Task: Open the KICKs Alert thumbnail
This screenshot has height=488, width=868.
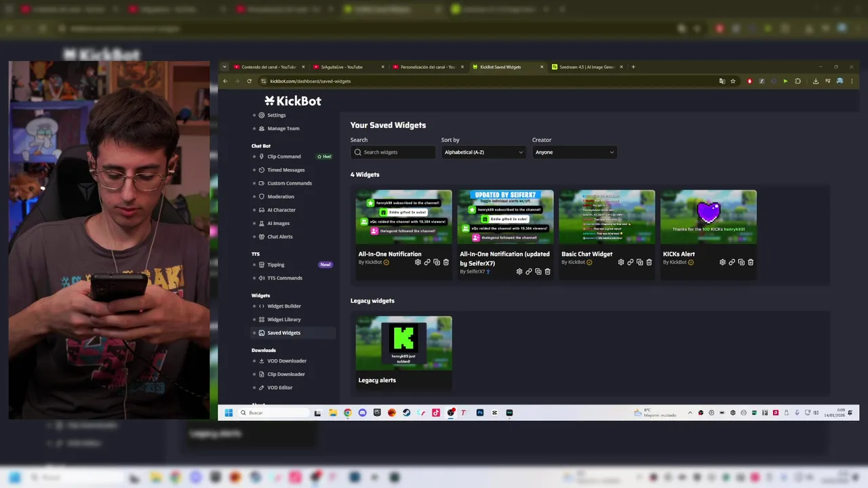Action: click(x=709, y=217)
